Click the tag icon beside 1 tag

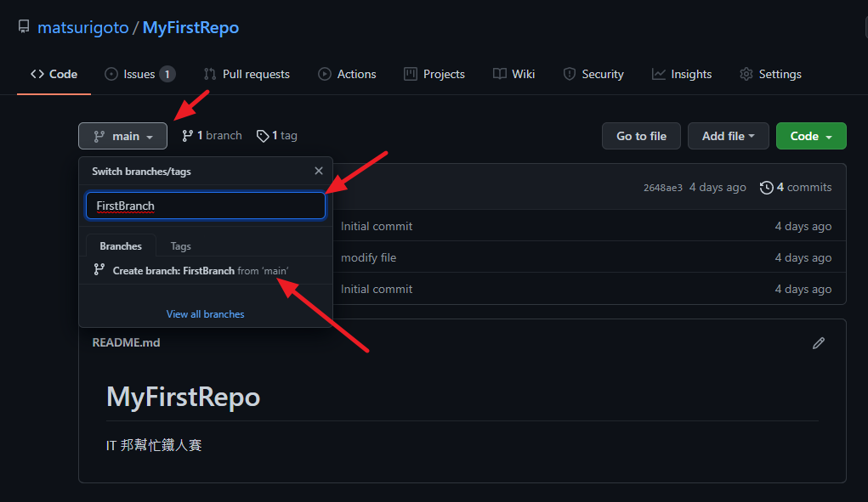(x=263, y=136)
